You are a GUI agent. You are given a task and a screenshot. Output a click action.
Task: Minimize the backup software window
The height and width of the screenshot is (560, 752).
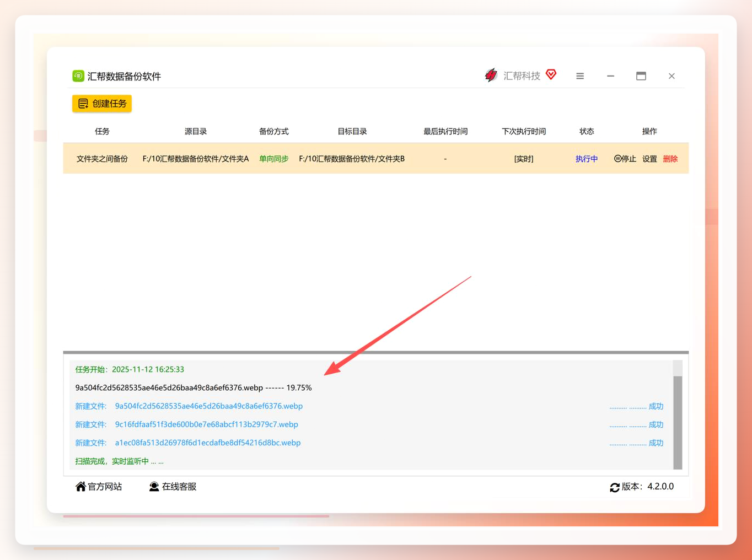(610, 76)
